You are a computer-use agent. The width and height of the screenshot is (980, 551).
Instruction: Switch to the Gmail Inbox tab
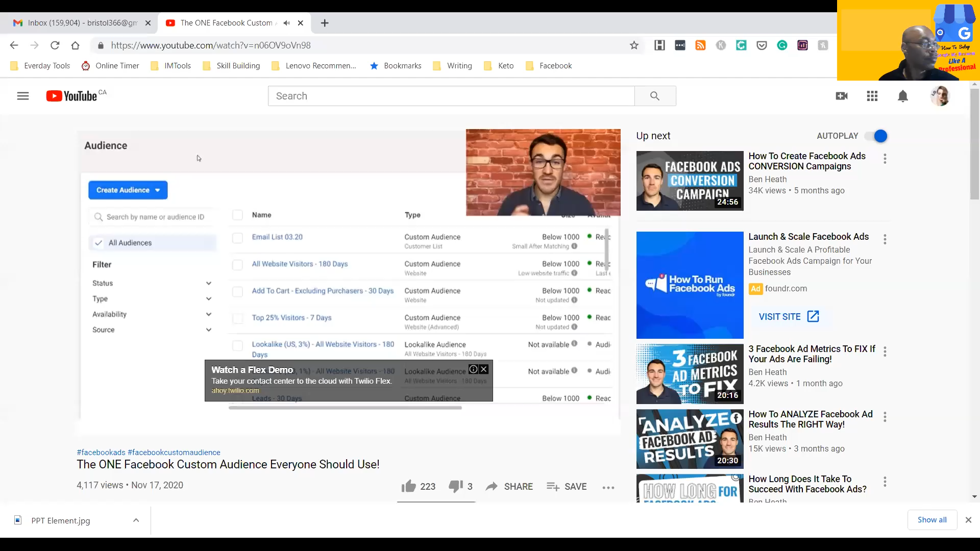coord(82,23)
